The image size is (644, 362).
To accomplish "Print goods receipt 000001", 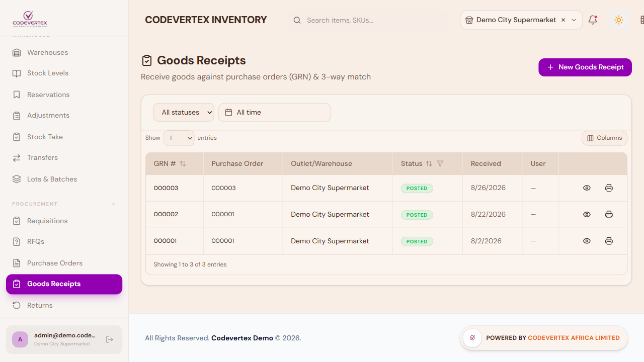I will pyautogui.click(x=609, y=241).
